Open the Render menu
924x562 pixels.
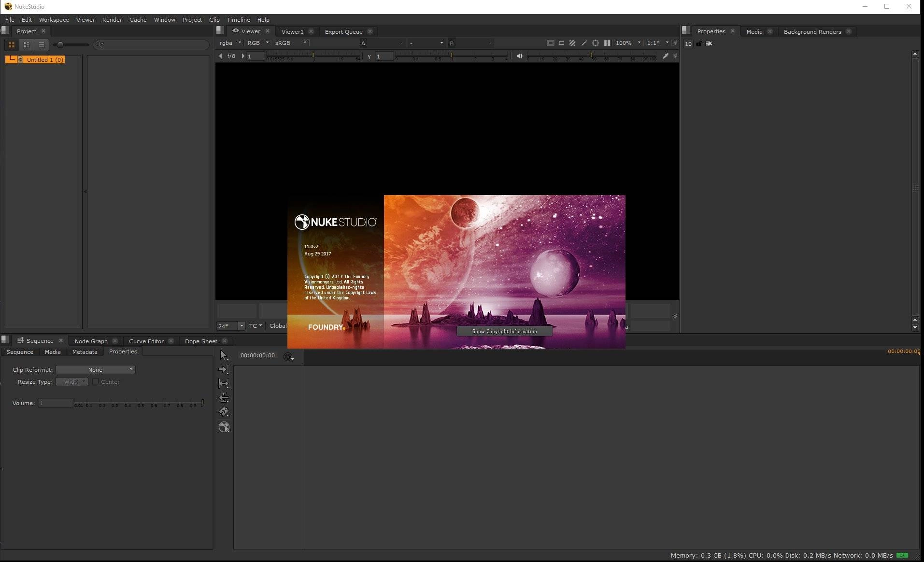point(112,20)
